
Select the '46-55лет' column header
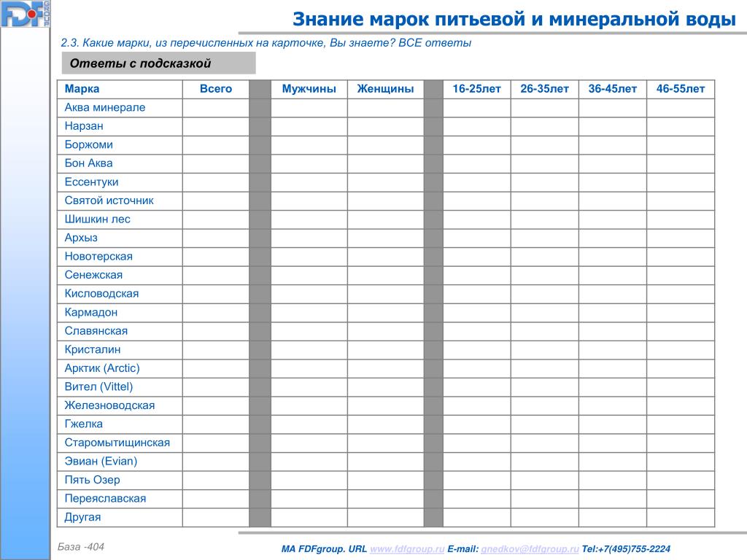[x=681, y=88]
